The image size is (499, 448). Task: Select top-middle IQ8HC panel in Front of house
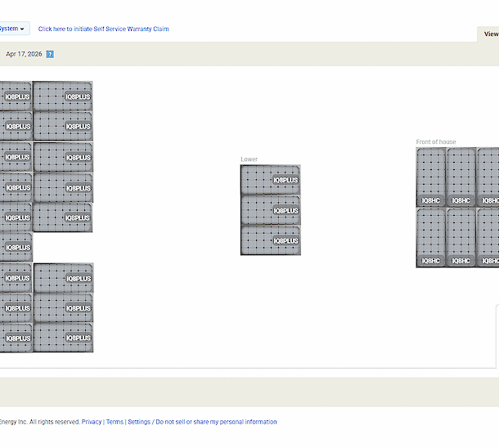coord(461,177)
